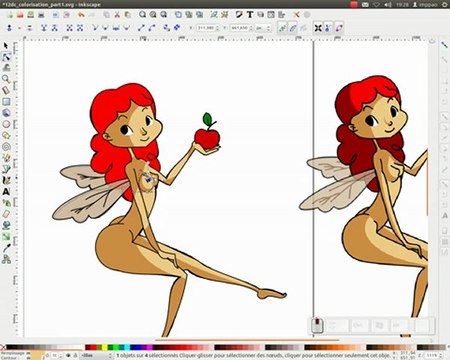Image resolution: width=450 pixels, height=360 pixels.
Task: Select the Eraser tool
Action: (x=6, y=214)
